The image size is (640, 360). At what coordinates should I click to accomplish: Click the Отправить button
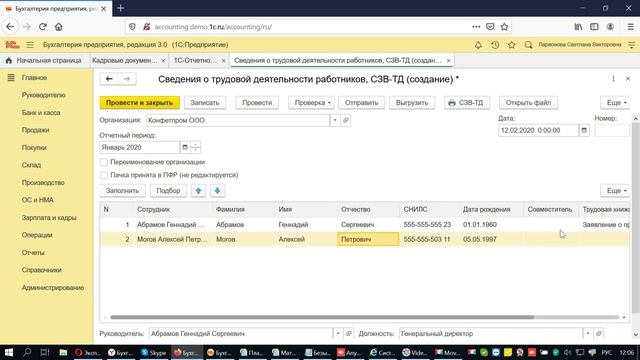pyautogui.click(x=362, y=103)
